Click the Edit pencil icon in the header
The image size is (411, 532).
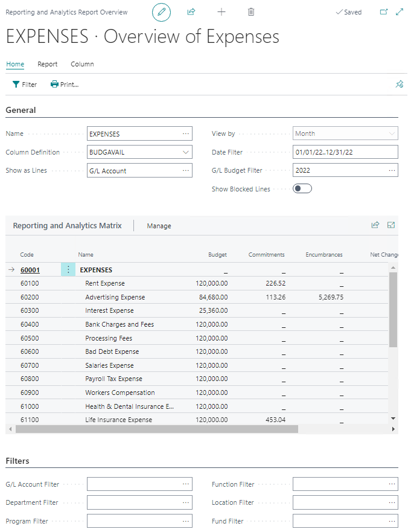(161, 11)
